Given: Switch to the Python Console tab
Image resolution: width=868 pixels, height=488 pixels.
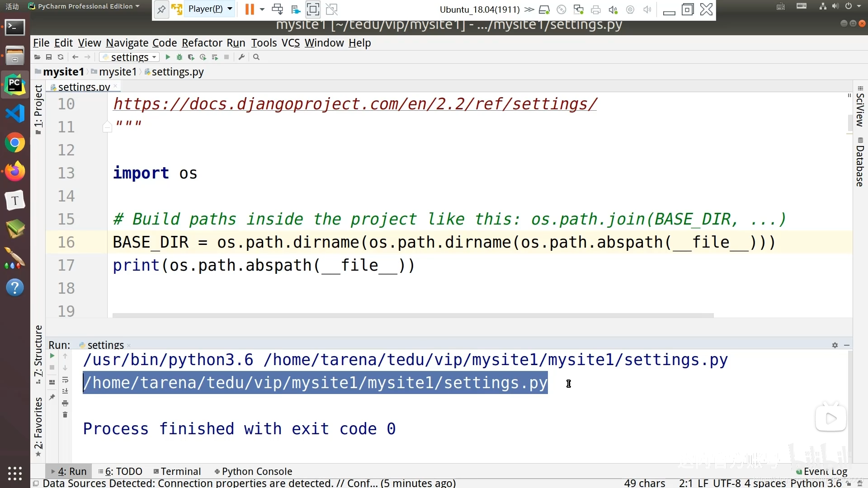Looking at the screenshot, I should click(x=253, y=471).
